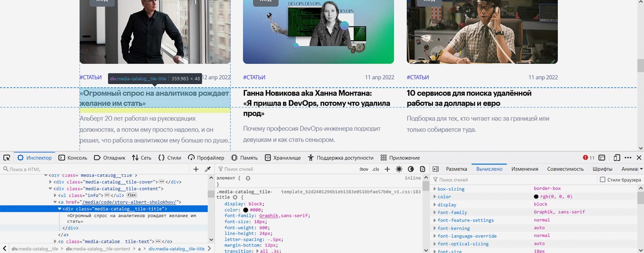Collapse the selected media-catalog__tile-title div
The image size is (644, 253).
click(x=59, y=209)
